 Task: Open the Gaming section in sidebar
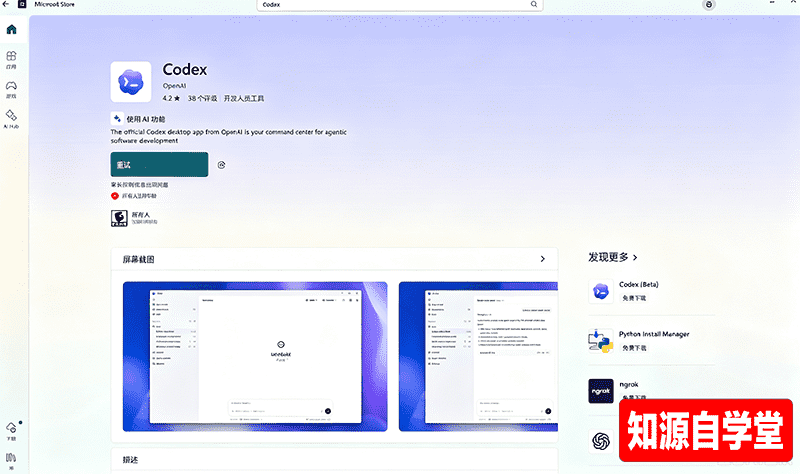pyautogui.click(x=11, y=89)
